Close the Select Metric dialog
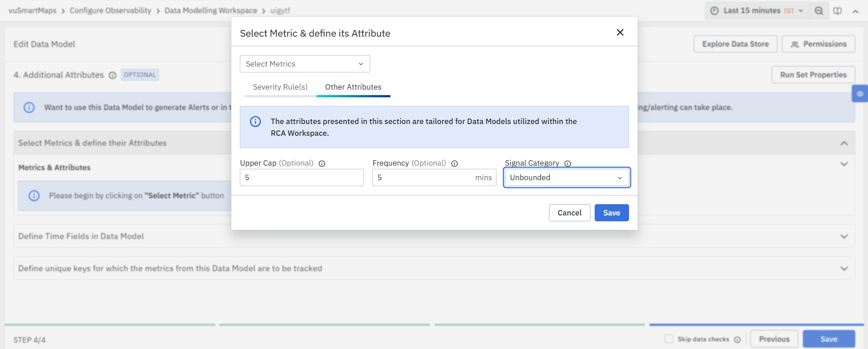 (x=620, y=33)
